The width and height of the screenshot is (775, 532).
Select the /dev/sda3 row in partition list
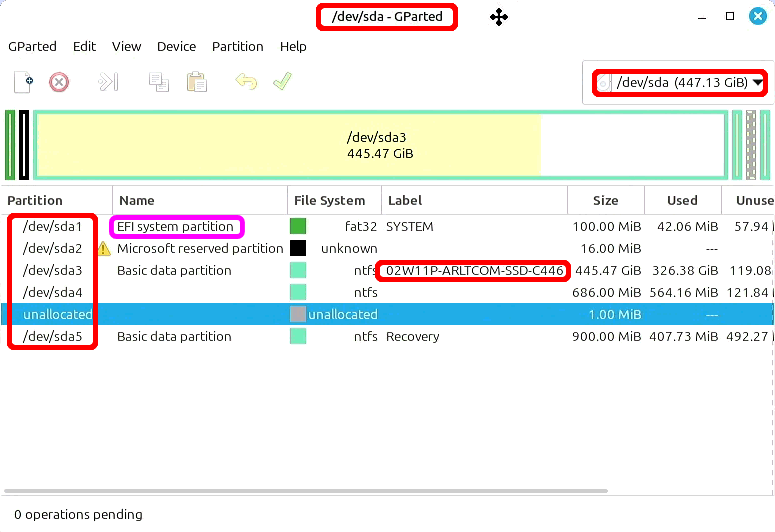coord(300,271)
